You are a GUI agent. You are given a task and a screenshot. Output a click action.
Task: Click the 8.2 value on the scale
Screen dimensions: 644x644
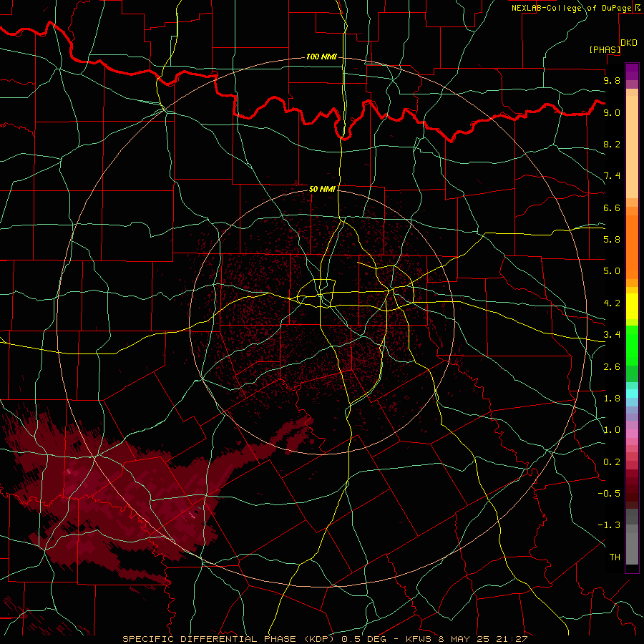coord(612,144)
